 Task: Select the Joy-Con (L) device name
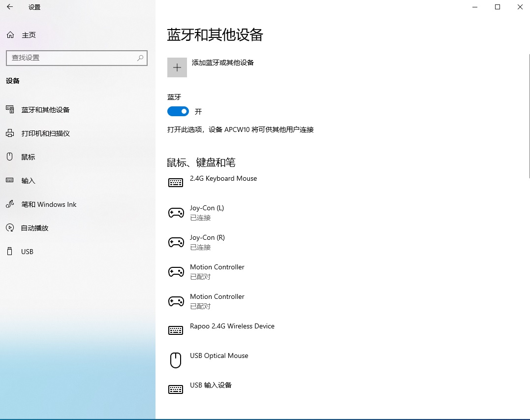(x=207, y=208)
